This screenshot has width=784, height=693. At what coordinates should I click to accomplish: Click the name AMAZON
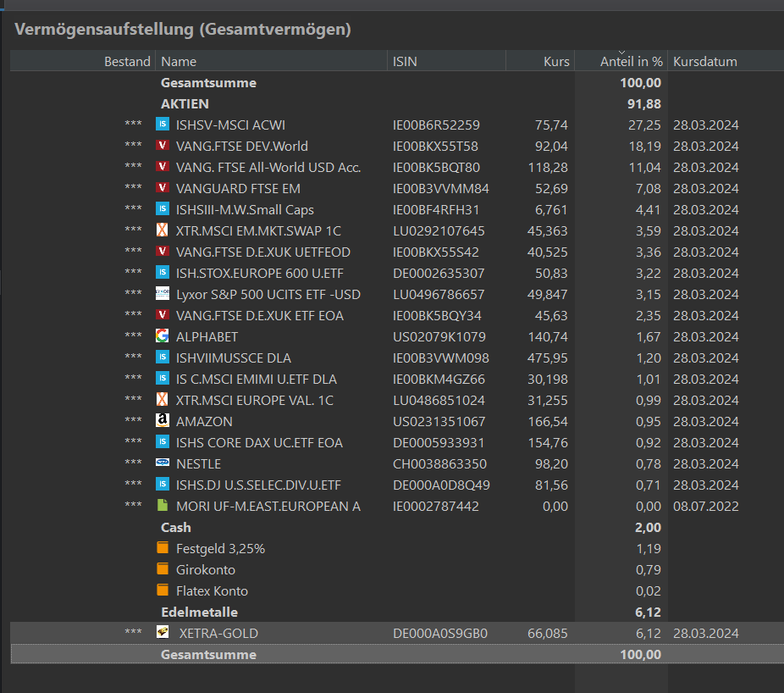coord(204,421)
